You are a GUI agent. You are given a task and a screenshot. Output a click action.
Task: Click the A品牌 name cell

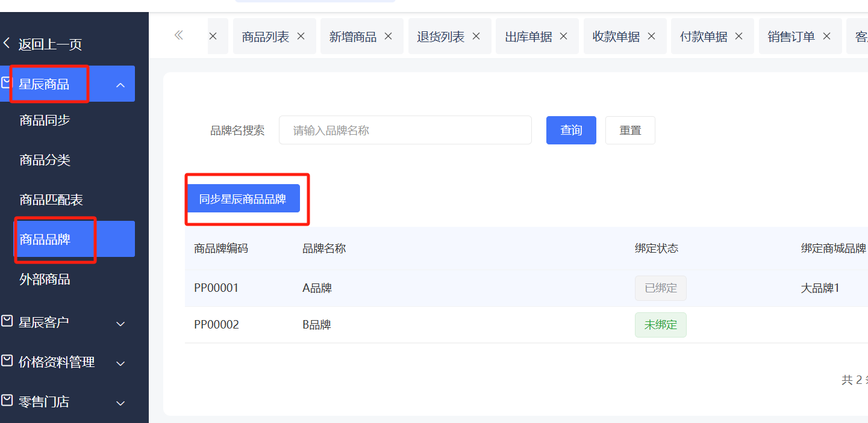click(x=317, y=288)
